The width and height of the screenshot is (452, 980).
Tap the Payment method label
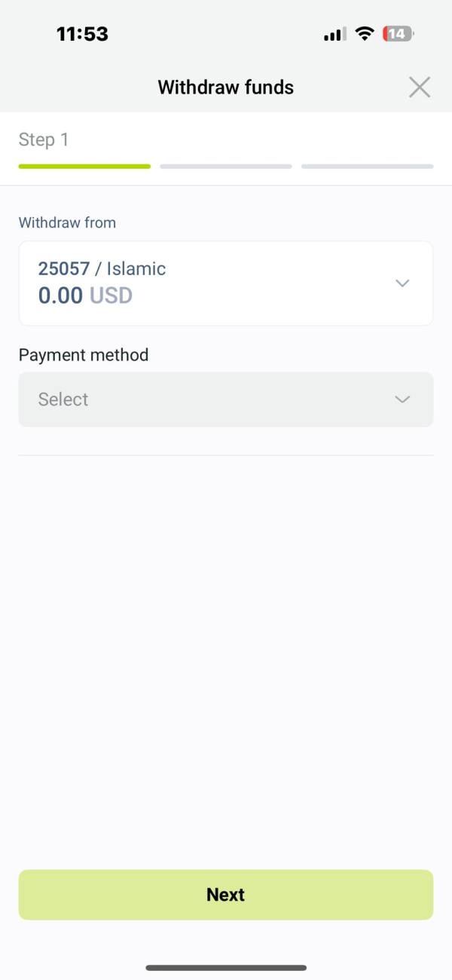(x=84, y=355)
